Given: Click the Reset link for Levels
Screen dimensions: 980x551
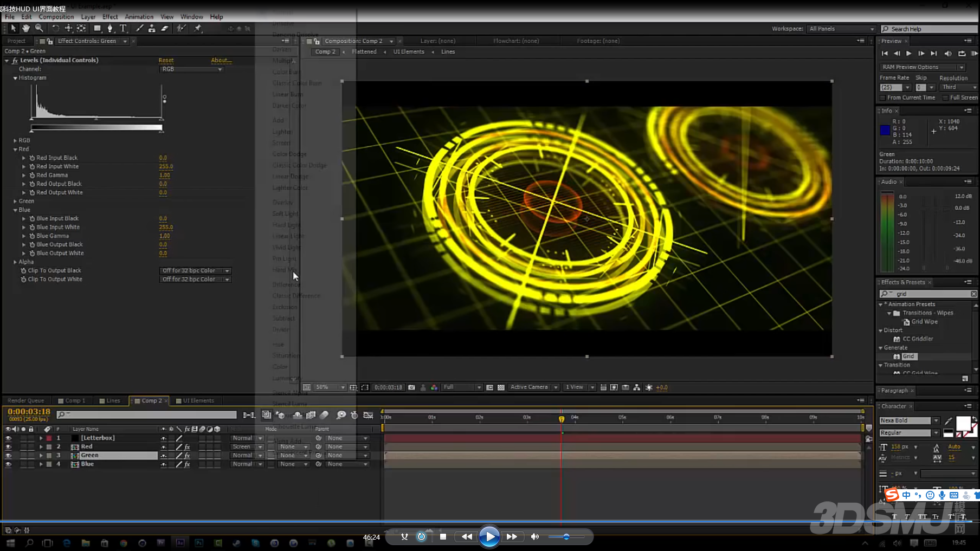Looking at the screenshot, I should click(166, 60).
